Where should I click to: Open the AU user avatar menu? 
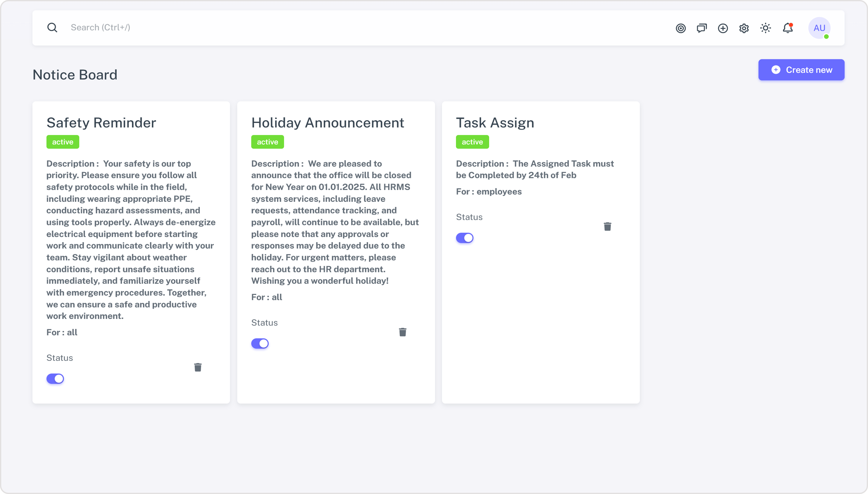(819, 28)
